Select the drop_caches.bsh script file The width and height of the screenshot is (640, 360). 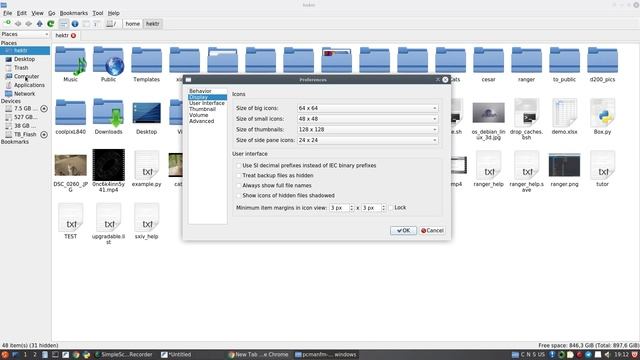click(526, 119)
